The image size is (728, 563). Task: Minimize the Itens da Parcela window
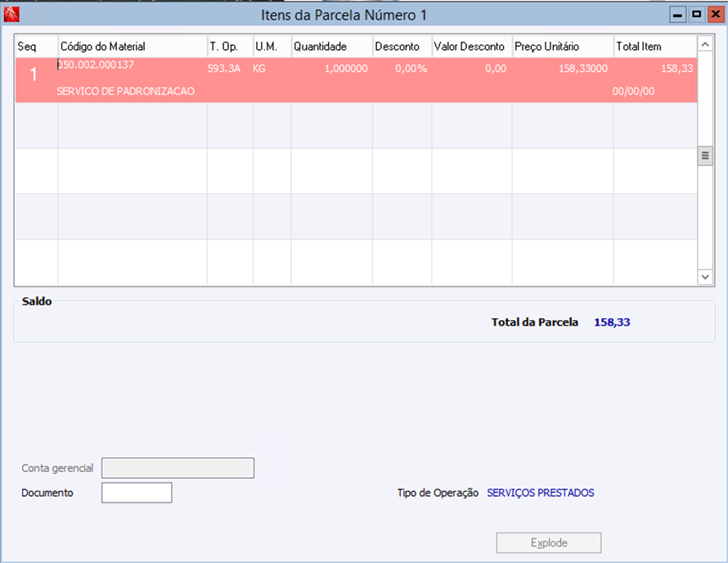point(677,15)
